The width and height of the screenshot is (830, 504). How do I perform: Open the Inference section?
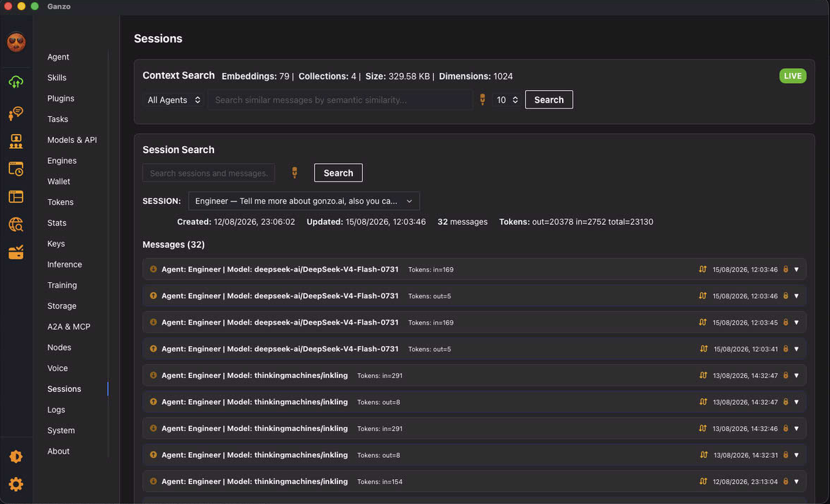tap(65, 264)
